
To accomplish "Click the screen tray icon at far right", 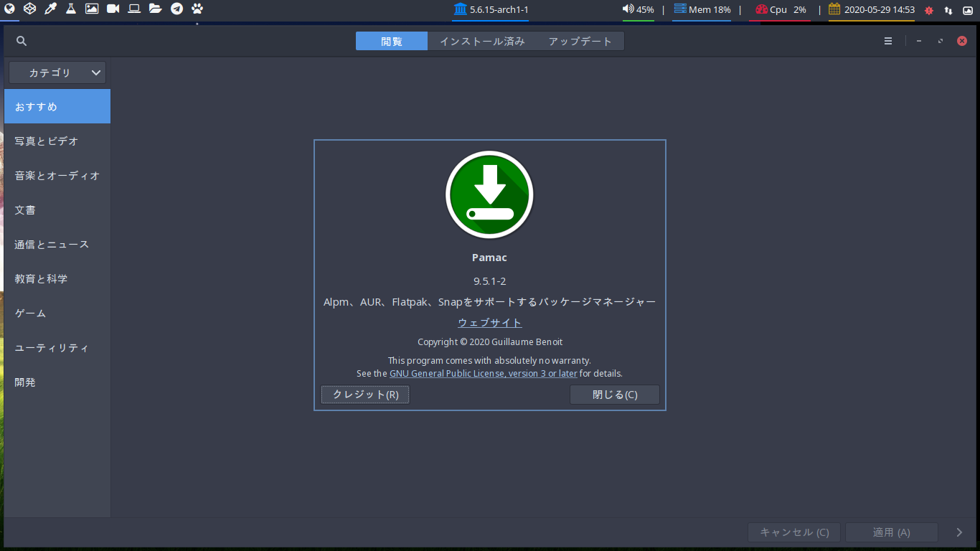I will pyautogui.click(x=967, y=10).
